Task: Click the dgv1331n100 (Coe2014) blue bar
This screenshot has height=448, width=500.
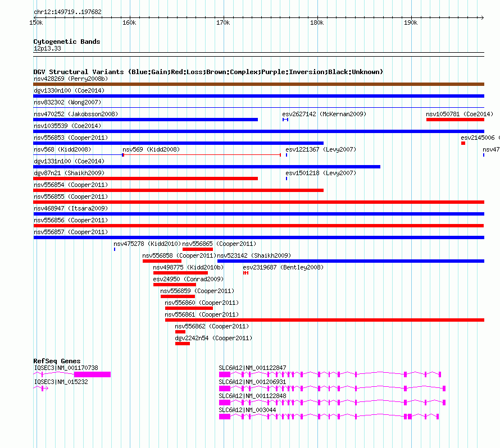Action: coord(207,167)
